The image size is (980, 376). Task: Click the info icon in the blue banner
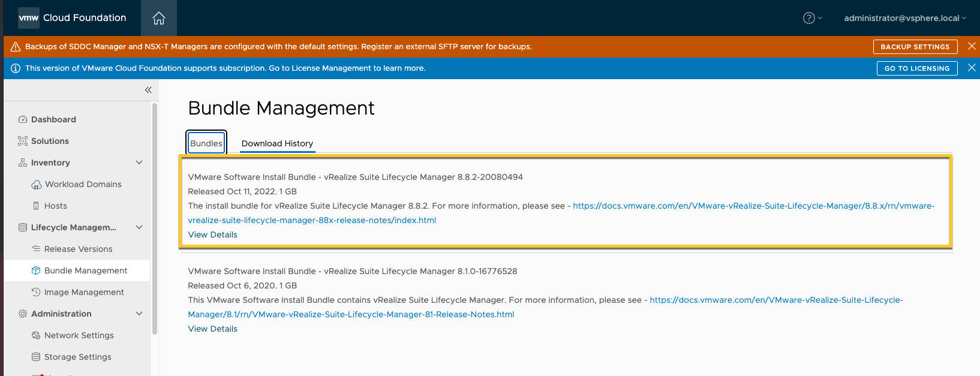[16, 68]
